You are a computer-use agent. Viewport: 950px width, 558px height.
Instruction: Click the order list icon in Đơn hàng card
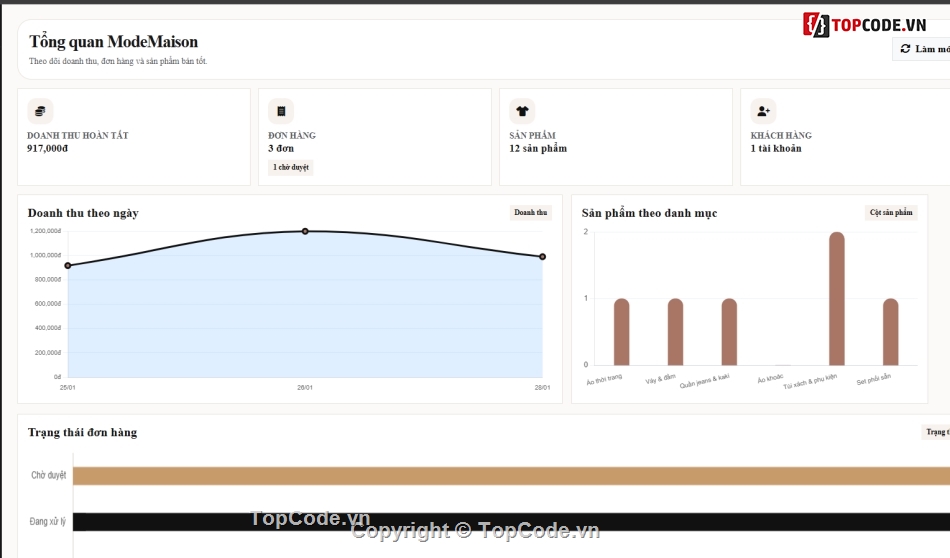[x=281, y=111]
